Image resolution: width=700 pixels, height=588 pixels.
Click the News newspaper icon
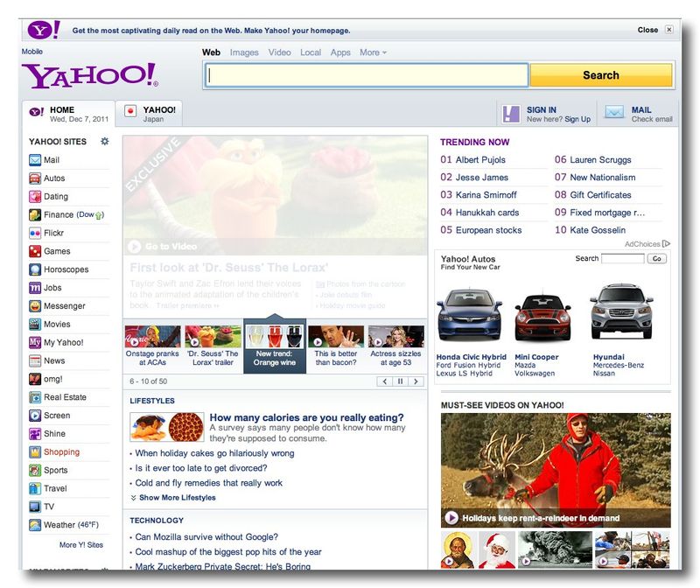coord(35,360)
